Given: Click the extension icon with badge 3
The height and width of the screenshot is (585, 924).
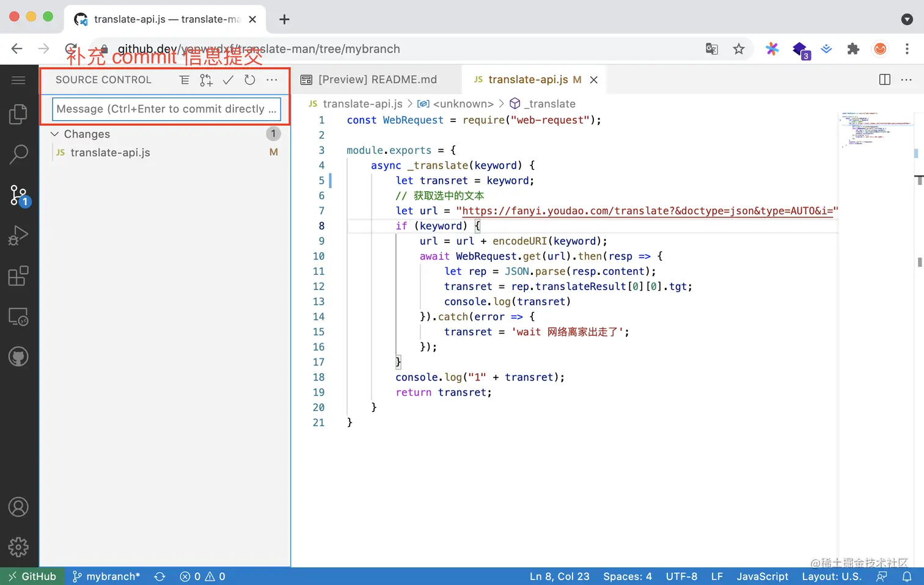Looking at the screenshot, I should click(801, 50).
